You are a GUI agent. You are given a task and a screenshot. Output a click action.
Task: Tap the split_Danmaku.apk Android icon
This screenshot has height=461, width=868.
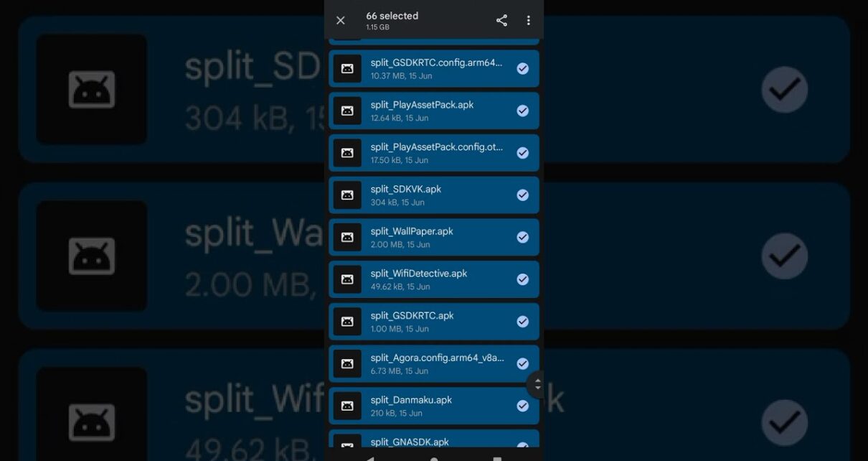(x=347, y=406)
